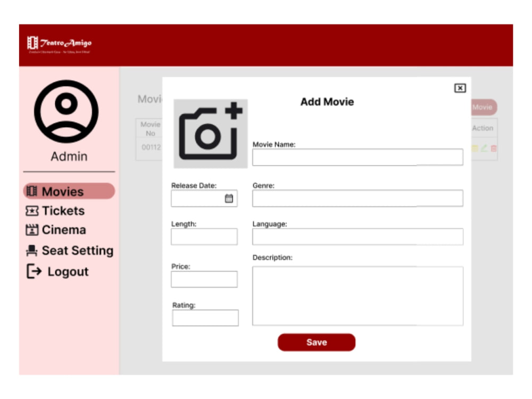Screen dimensions: 532x399
Task: Open the Tickets sidebar menu
Action: point(55,211)
